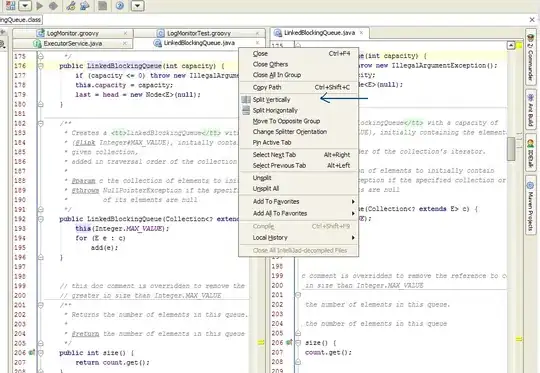
Task: Click the back arrow icon left of tabs
Action: (3, 32)
